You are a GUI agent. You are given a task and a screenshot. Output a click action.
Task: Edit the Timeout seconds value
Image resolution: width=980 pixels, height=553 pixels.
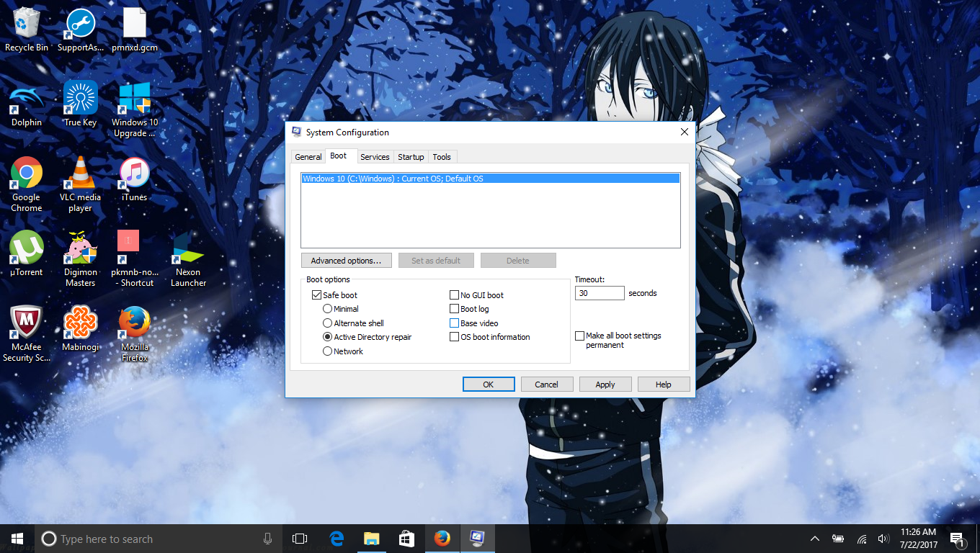click(x=600, y=293)
